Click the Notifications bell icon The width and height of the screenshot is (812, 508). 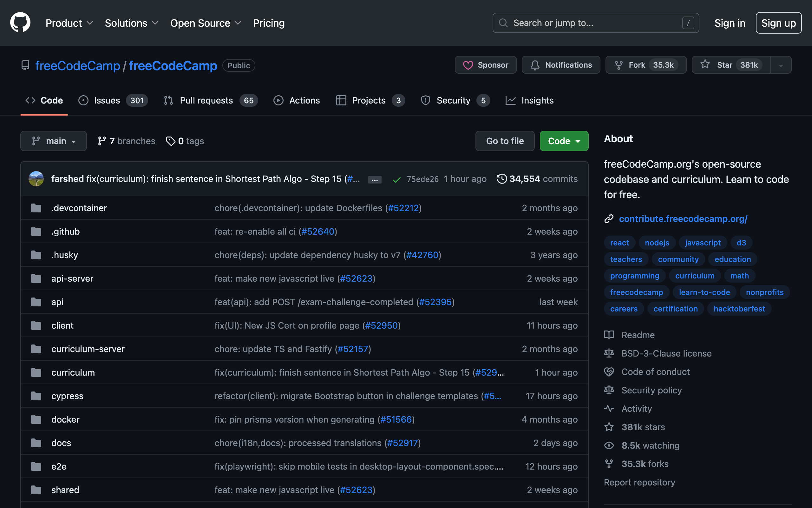pyautogui.click(x=535, y=65)
